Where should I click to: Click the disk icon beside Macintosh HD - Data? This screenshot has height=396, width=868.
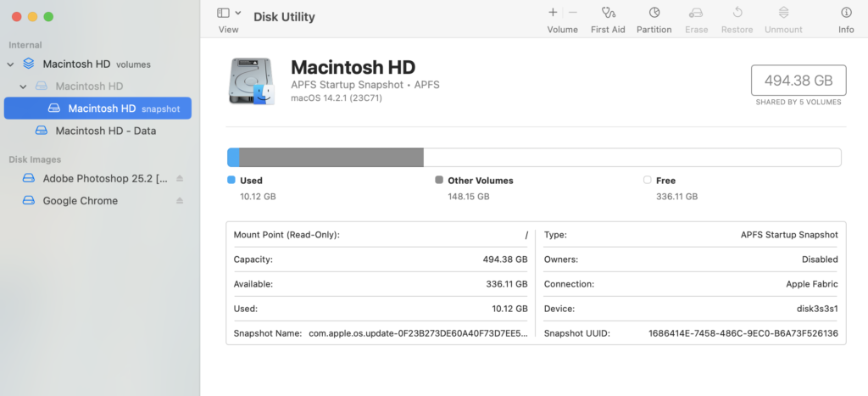coord(42,131)
